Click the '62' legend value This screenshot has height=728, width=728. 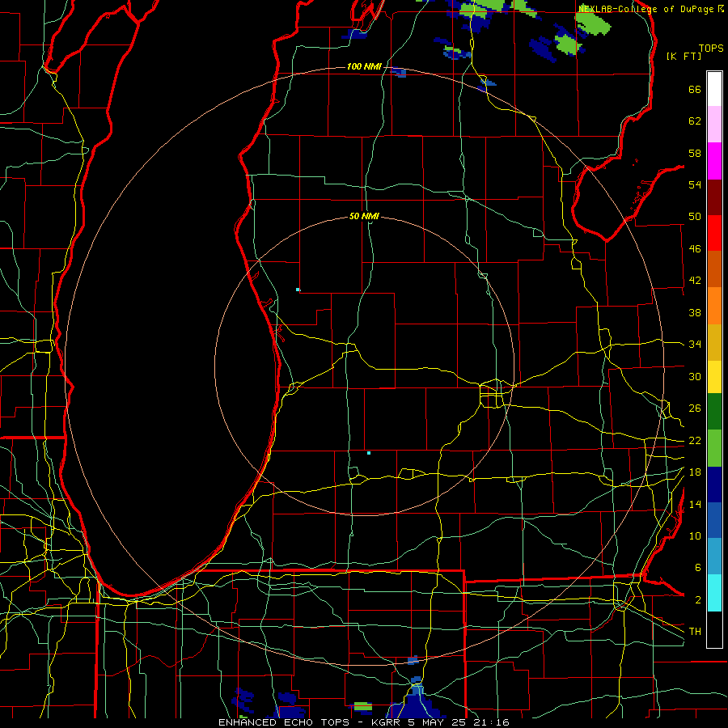(695, 121)
